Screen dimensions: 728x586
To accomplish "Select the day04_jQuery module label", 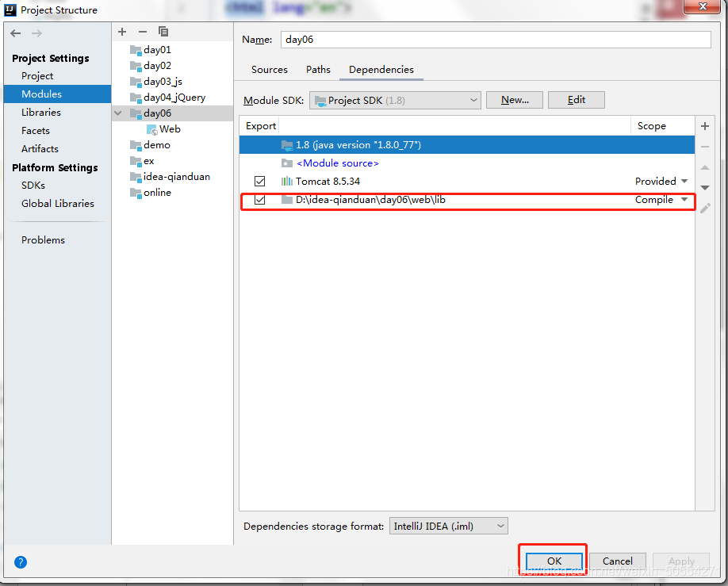I will (x=174, y=98).
